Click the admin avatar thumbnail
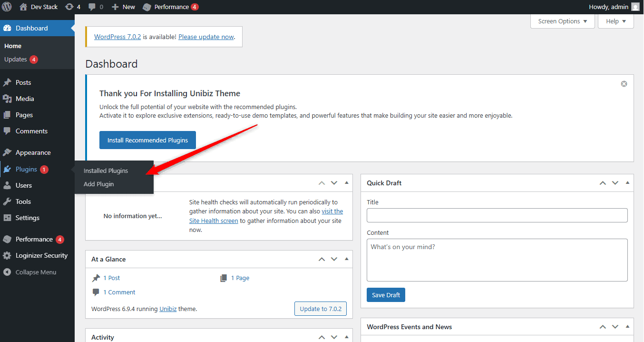The width and height of the screenshot is (644, 342). point(635,7)
